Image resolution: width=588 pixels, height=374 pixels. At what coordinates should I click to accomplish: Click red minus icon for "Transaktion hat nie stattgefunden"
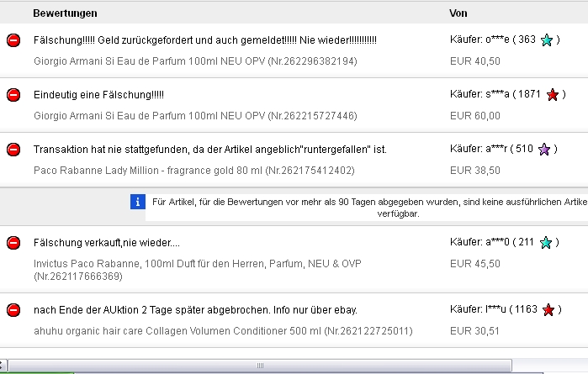[13, 150]
